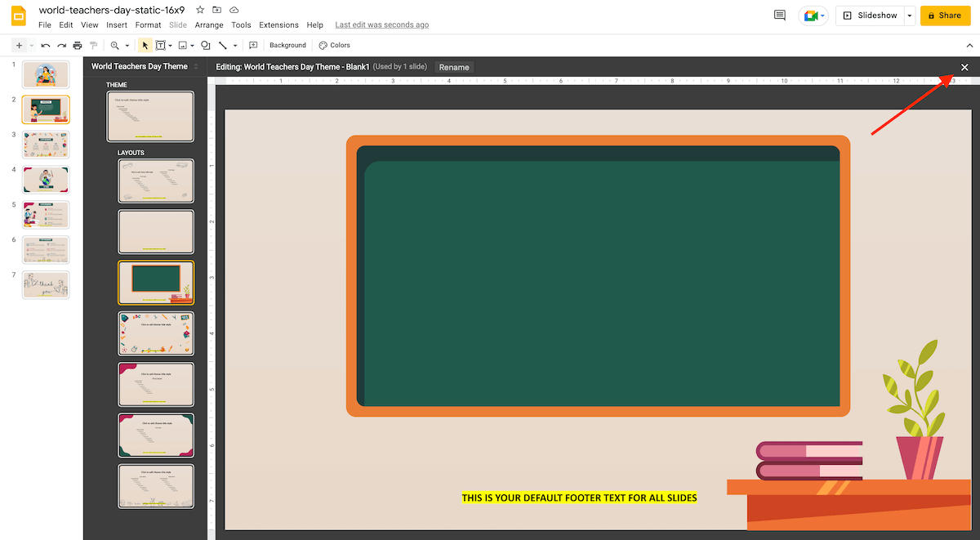Open the theme Colors panel
Viewport: 980px width, 540px height.
coord(334,45)
